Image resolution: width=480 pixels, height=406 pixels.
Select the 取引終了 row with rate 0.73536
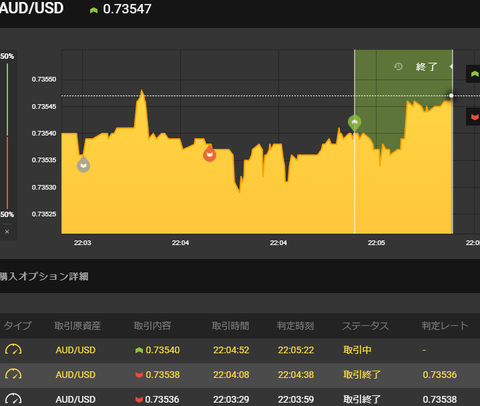(240, 375)
